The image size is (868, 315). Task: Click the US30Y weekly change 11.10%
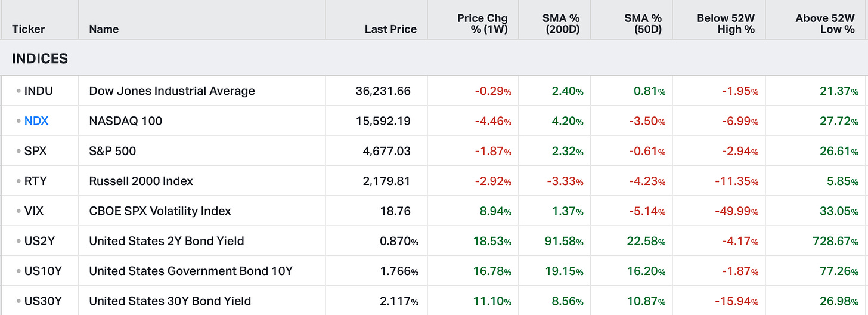492,301
